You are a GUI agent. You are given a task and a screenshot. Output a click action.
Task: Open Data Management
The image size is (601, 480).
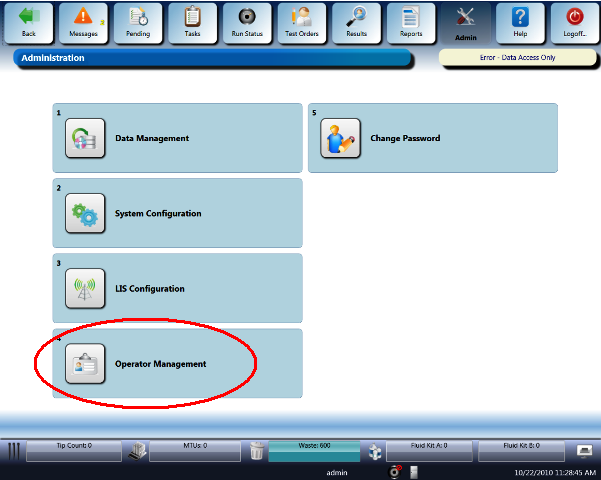(85, 138)
